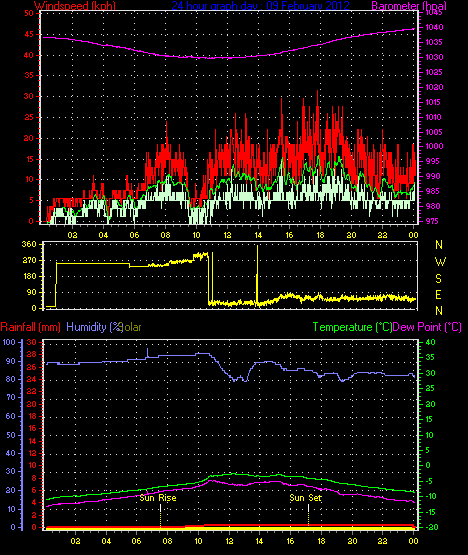Click the '28' rainfall axis value

click(32, 354)
